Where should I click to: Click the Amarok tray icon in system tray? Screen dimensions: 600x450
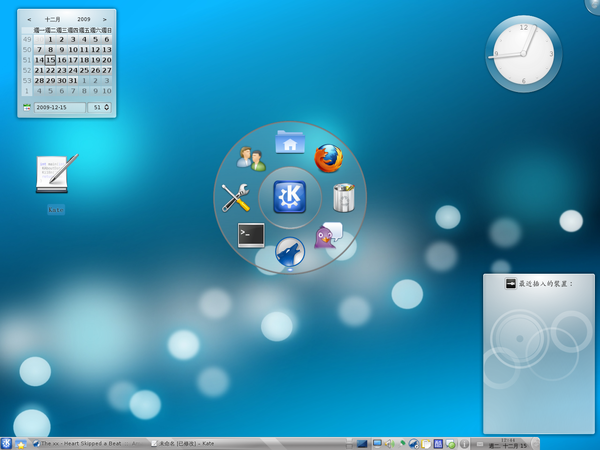point(414,444)
